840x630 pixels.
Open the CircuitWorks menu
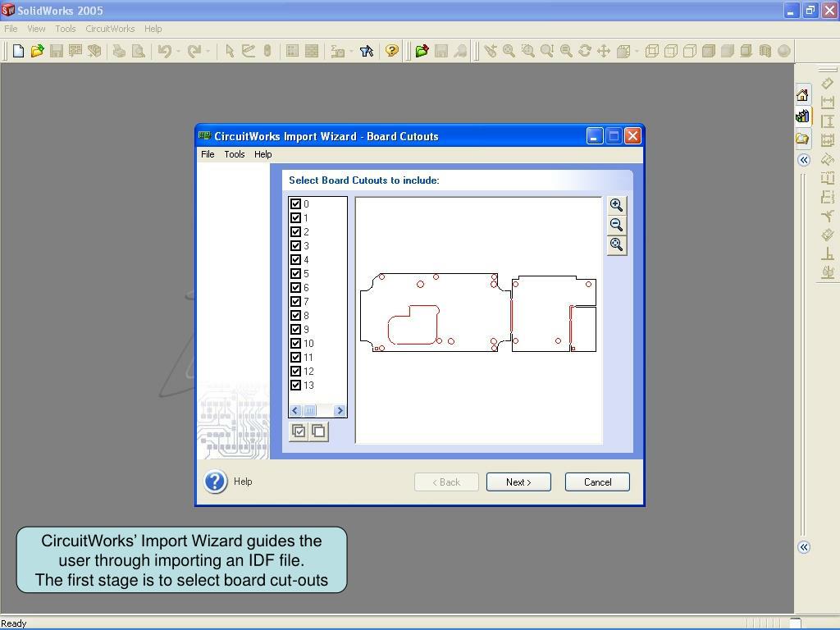click(110, 29)
